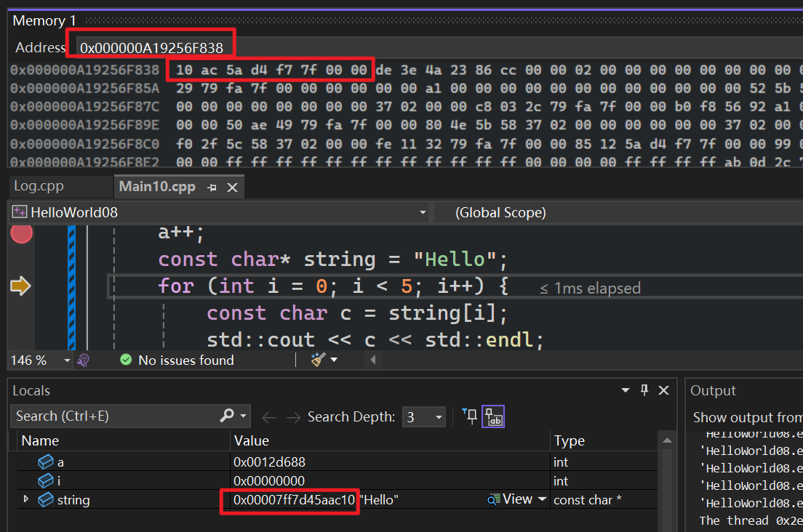The image size is (803, 532).
Task: Close the Main10.cpp tab
Action: (x=232, y=188)
